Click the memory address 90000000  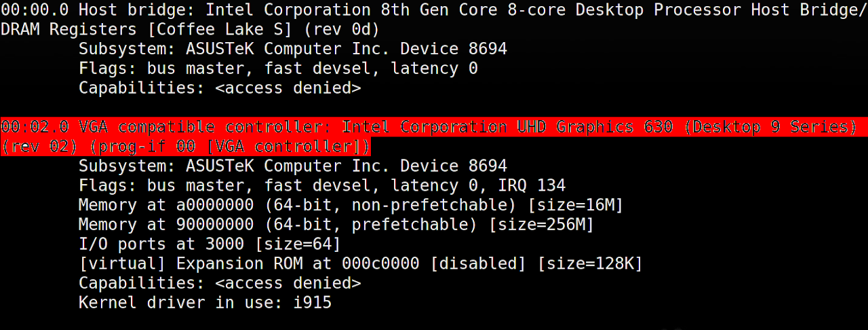tap(215, 225)
